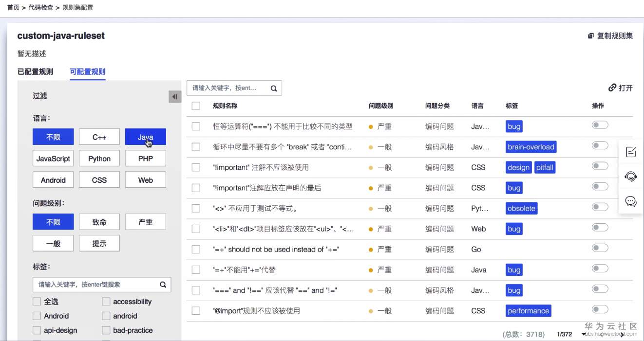Select the 严重 severity filter button

point(146,222)
